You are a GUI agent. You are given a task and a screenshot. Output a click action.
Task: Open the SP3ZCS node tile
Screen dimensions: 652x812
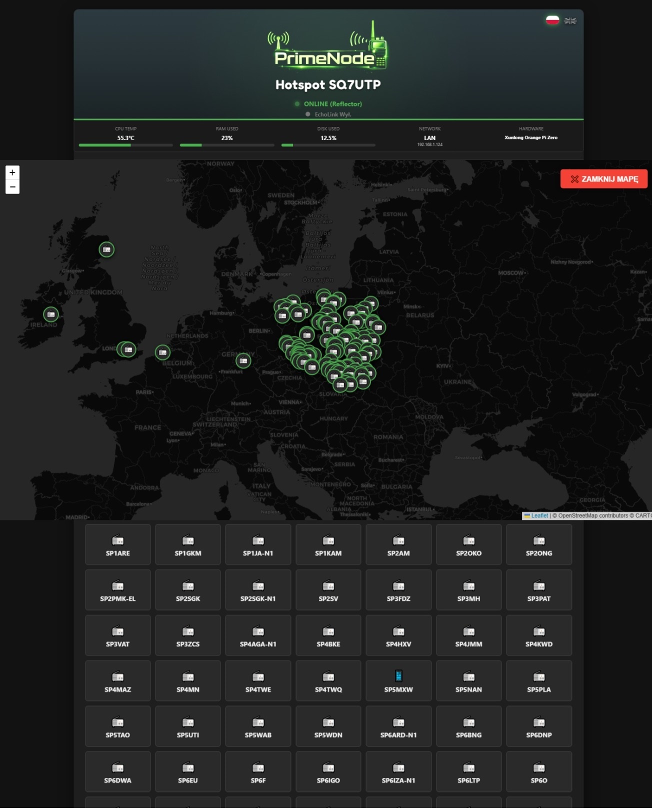(x=188, y=635)
